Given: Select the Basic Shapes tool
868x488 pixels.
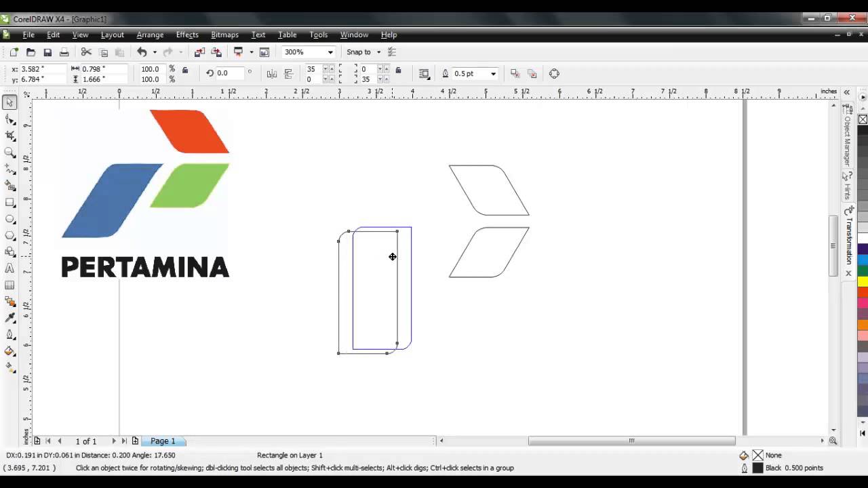Looking at the screenshot, I should (x=9, y=251).
